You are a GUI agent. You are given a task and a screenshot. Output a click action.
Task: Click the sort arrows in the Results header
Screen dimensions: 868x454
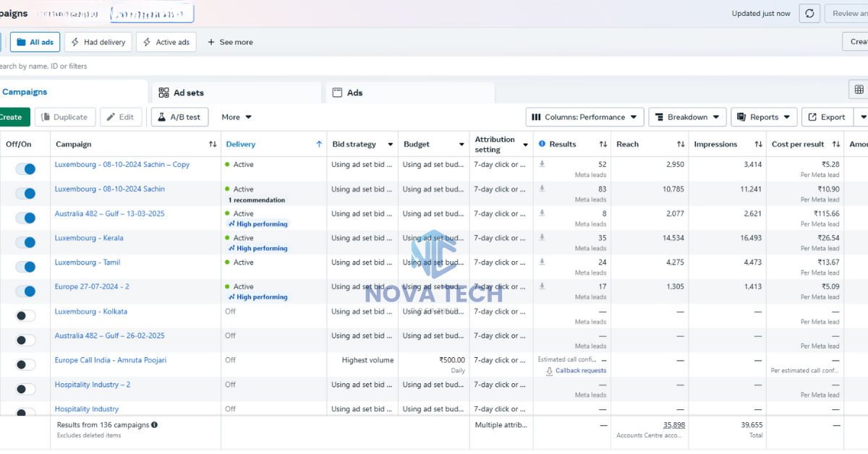(603, 145)
